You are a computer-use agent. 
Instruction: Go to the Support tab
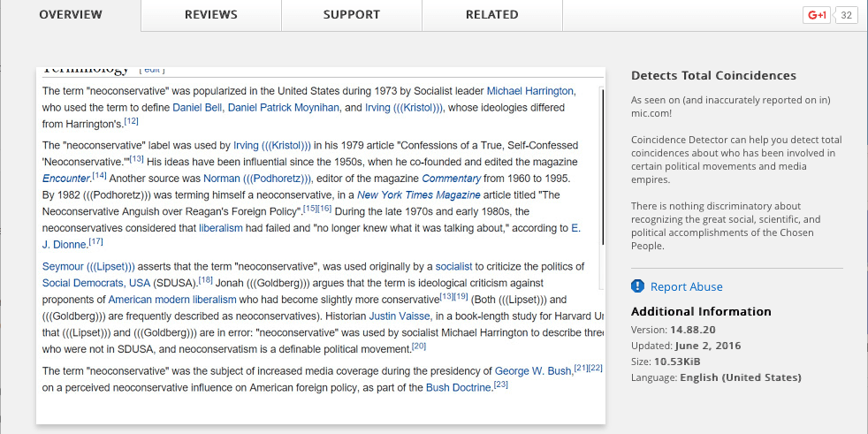pyautogui.click(x=351, y=15)
